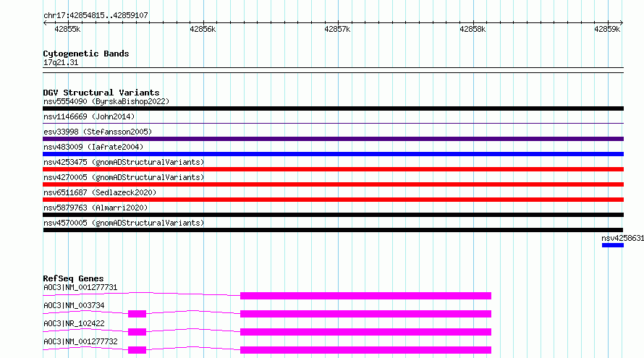Click the short blue bar of nsv4258631

click(x=613, y=245)
